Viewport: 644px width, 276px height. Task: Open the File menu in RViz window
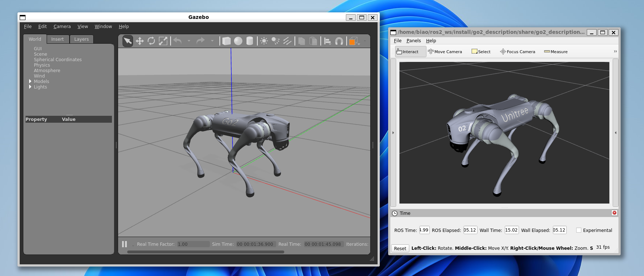click(398, 41)
